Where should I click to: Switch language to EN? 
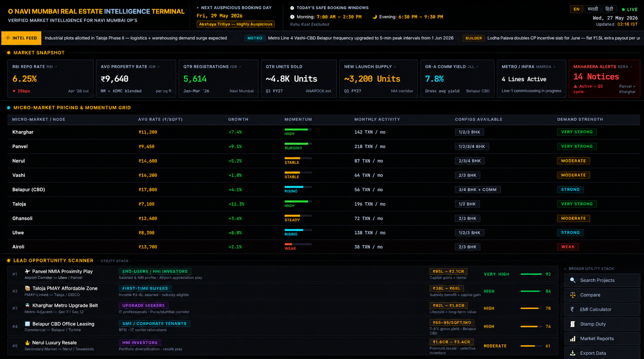click(577, 9)
